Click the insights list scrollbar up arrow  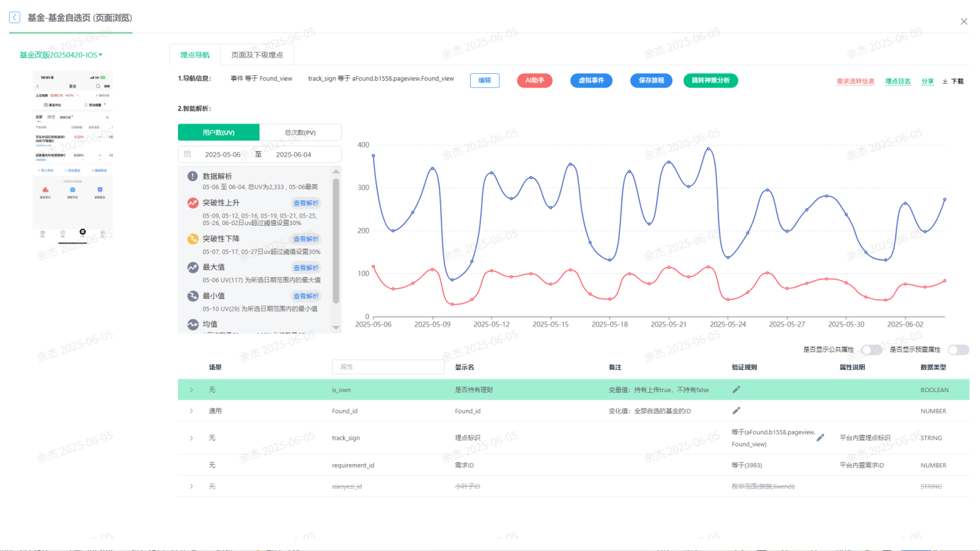pos(336,171)
